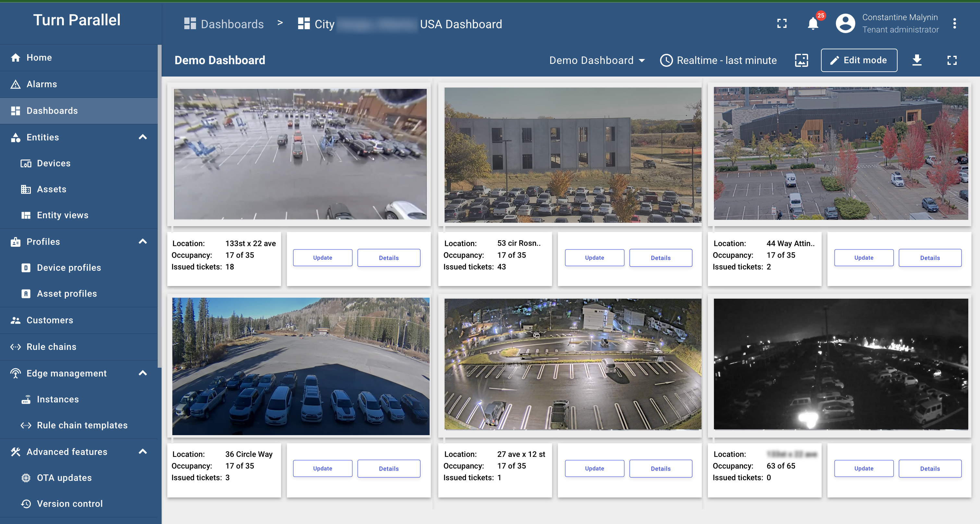Image resolution: width=980 pixels, height=524 pixels.
Task: Go to Rule chains menu item
Action: (x=51, y=346)
